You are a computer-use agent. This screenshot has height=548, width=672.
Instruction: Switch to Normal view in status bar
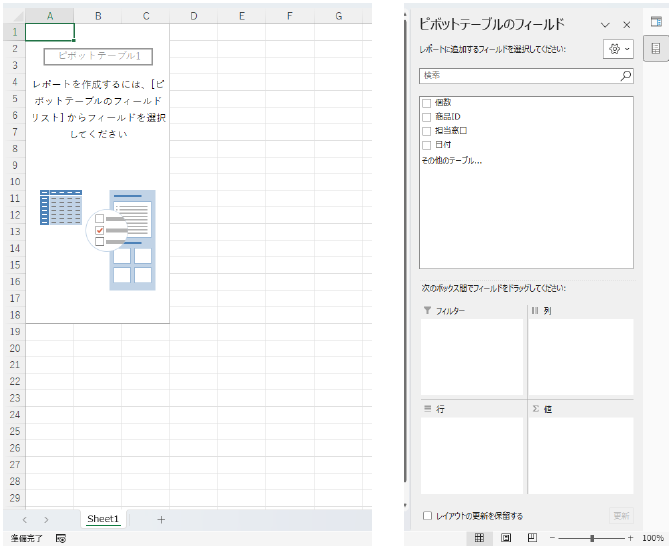[480, 538]
